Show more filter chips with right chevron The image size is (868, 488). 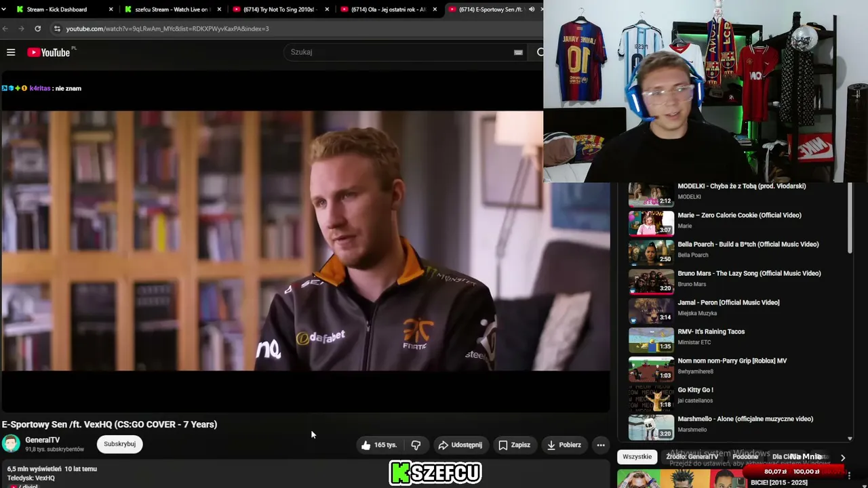coord(843,457)
